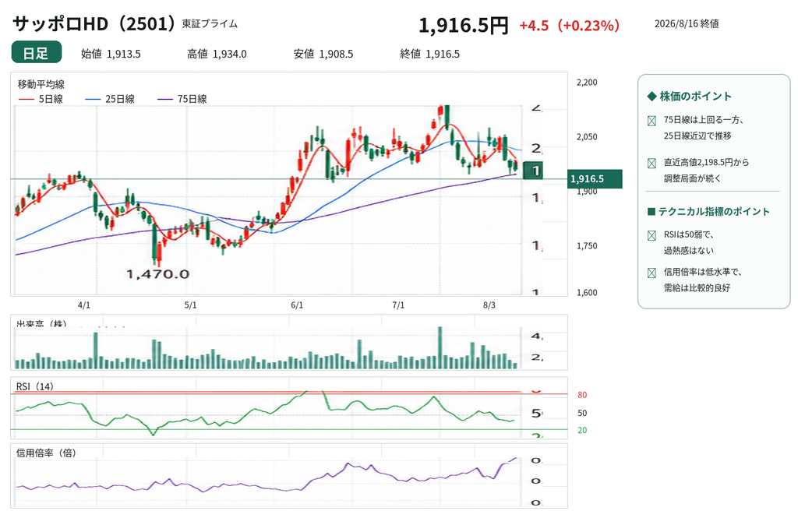
Task: Click the 7/1 date on the x-axis
Action: (x=398, y=305)
